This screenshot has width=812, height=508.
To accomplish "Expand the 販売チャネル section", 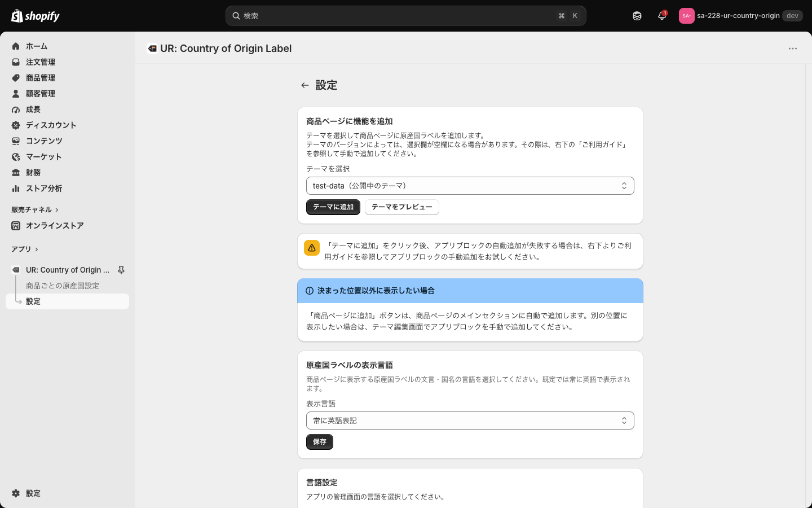I will (35, 210).
